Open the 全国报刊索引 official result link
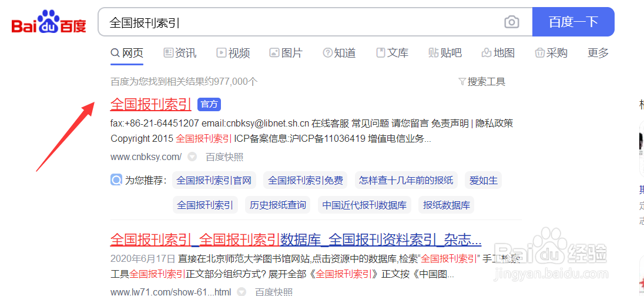Viewport: 644px width, 296px height. pyautogui.click(x=151, y=104)
